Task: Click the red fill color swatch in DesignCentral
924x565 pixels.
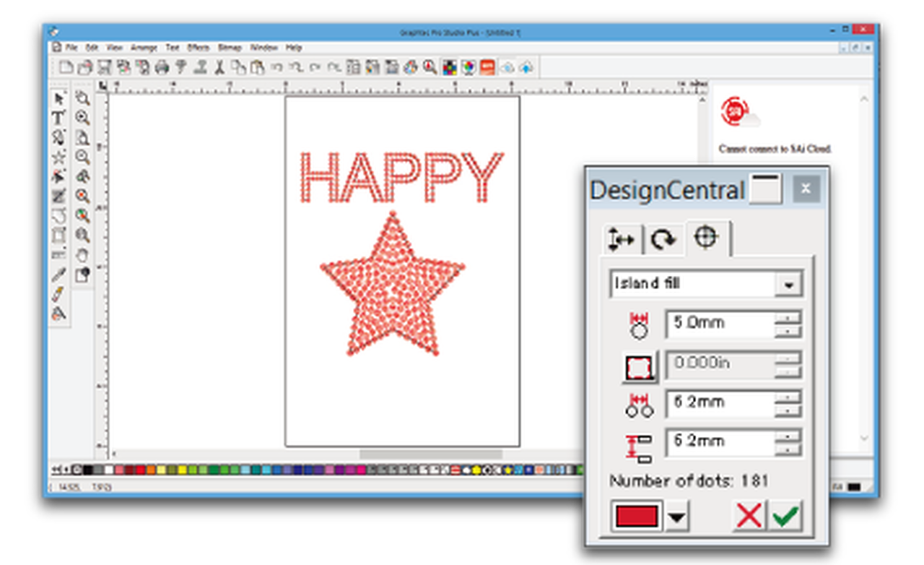Action: coord(636,517)
